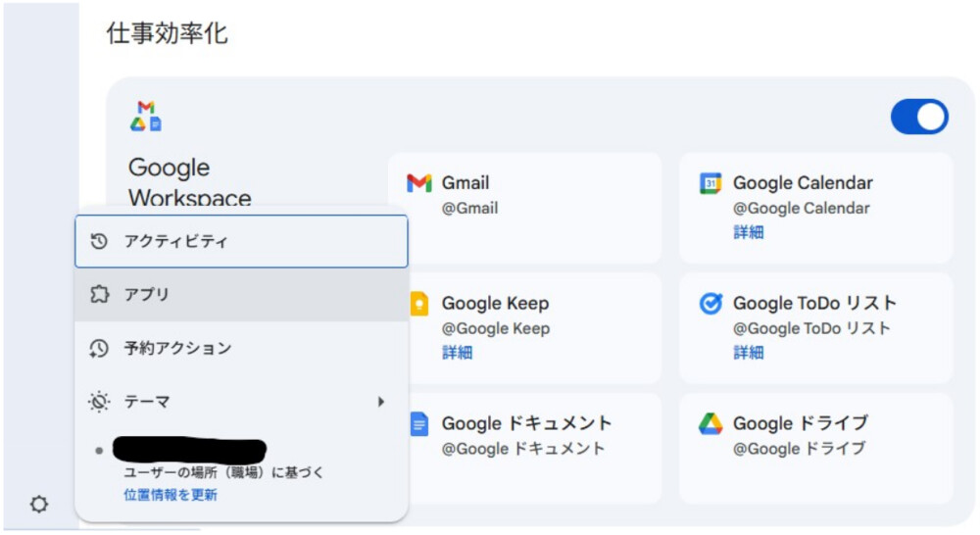Open 詳細 link under Google ToDo リスト
The width and height of the screenshot is (980, 535).
coord(748,353)
